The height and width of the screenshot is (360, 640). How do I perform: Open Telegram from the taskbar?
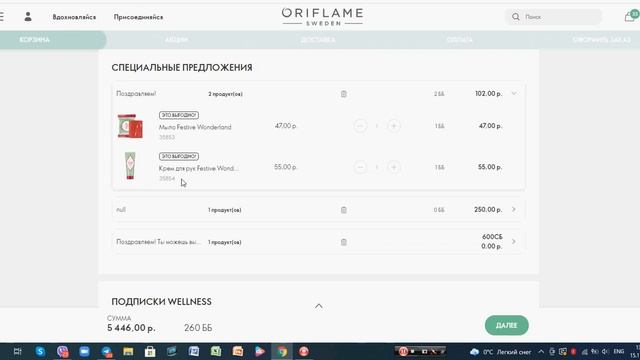107,351
